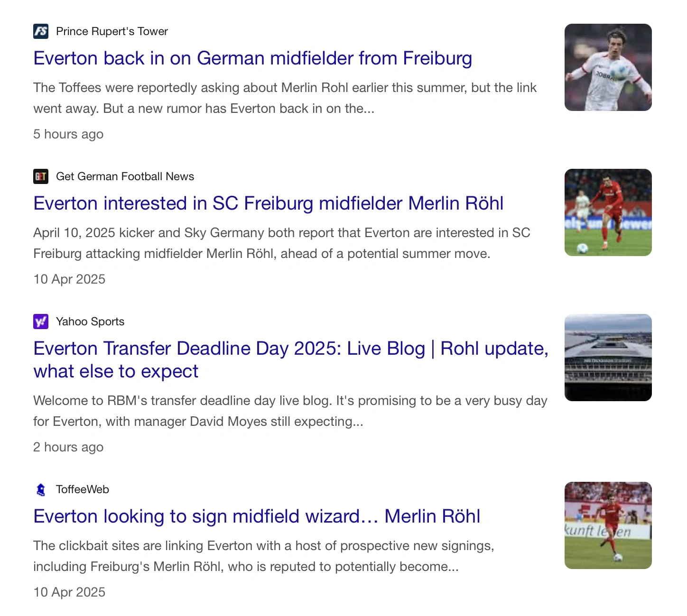This screenshot has width=687, height=616.
Task: Click the snippet starting 'The Toffees were reportedly'
Action: coord(285,98)
